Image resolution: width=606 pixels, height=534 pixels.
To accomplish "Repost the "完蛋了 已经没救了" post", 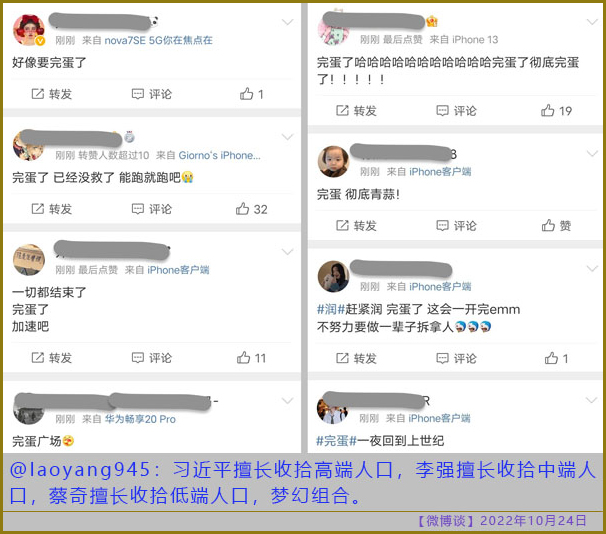I will (x=51, y=209).
